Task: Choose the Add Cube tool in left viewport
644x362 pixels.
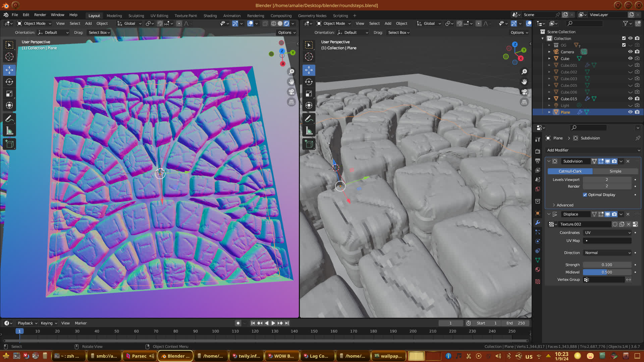Action: 9,144
